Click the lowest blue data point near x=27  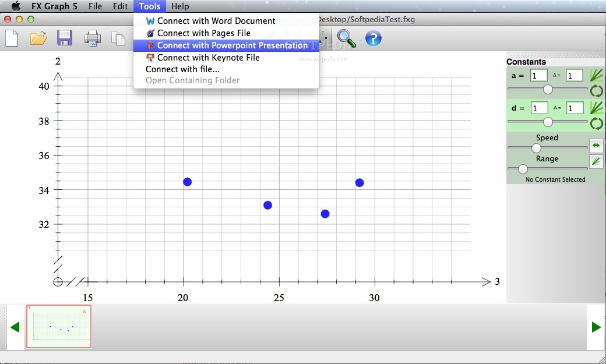click(325, 214)
